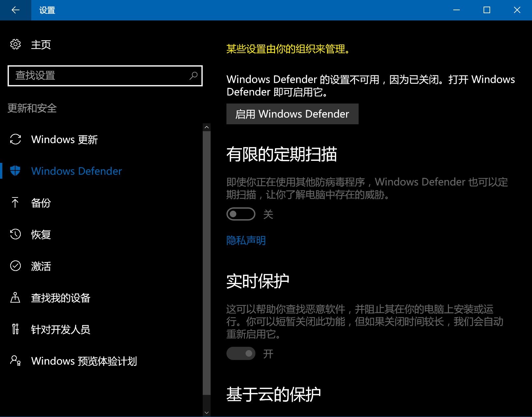This screenshot has width=532, height=417.
Task: Click the Windows 预览体验计划 person icon
Action: click(15, 361)
